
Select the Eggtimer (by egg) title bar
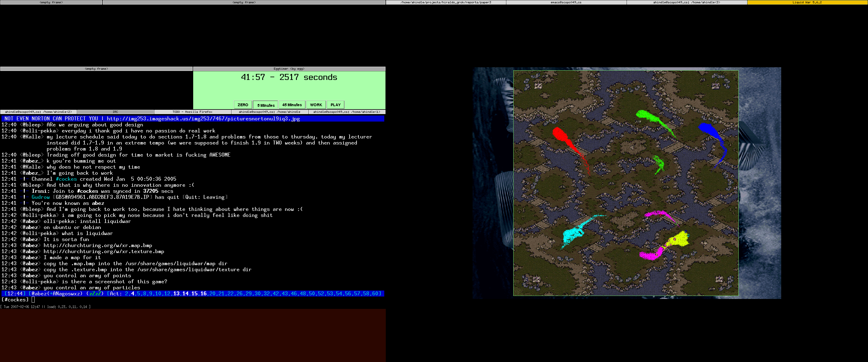click(x=289, y=69)
